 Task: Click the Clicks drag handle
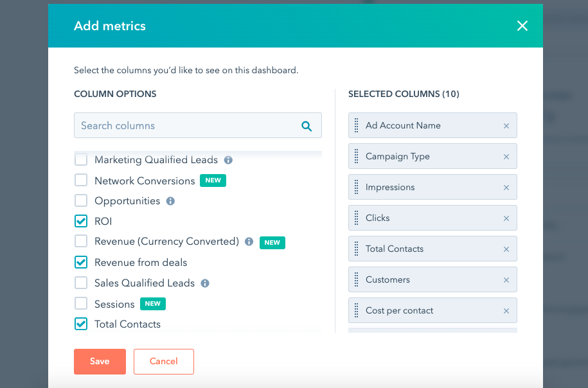(x=356, y=218)
